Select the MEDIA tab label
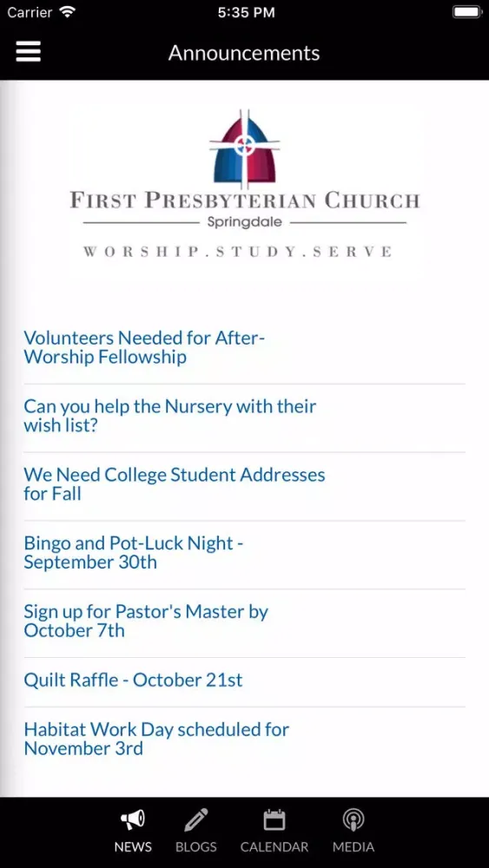The width and height of the screenshot is (489, 868). 354,846
